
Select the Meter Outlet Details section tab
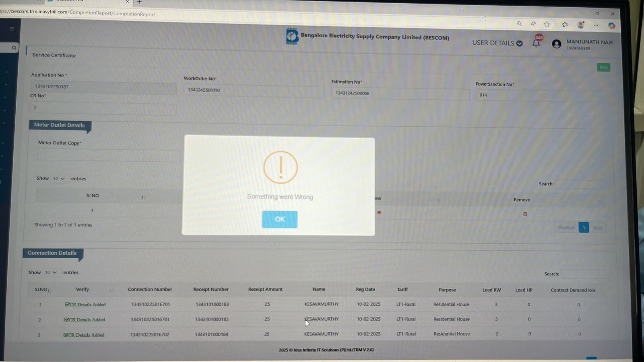[60, 125]
